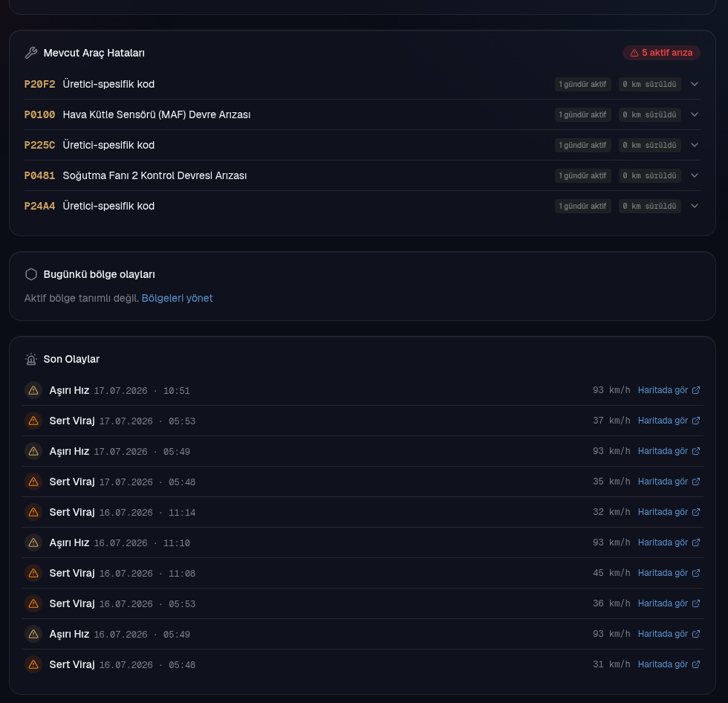Click external-link icon for event 16.07.2026 11:14
This screenshot has width=728, height=703.
click(696, 512)
